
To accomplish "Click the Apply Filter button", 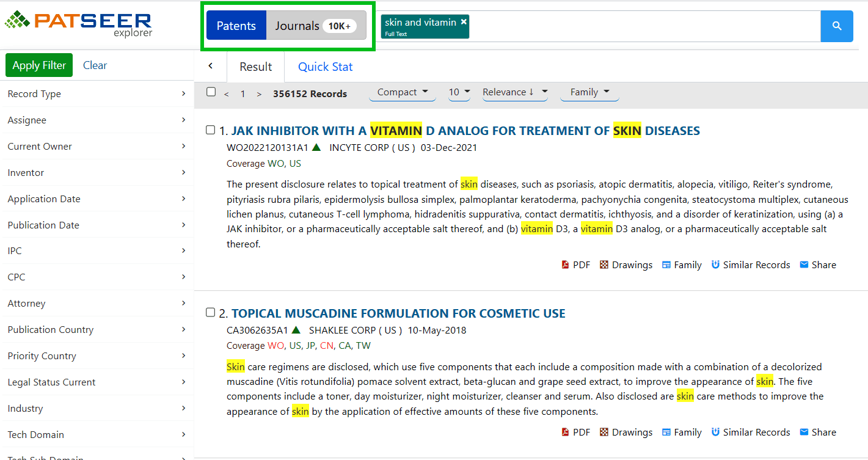I will click(x=39, y=65).
